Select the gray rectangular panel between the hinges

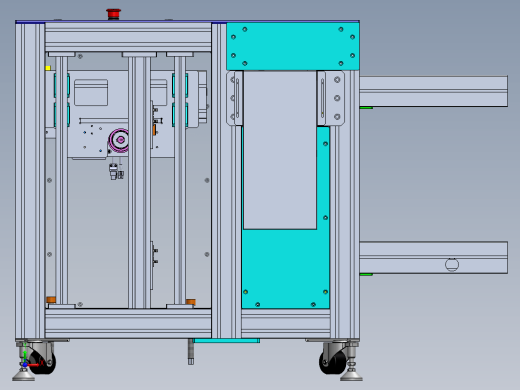pyautogui.click(x=280, y=150)
